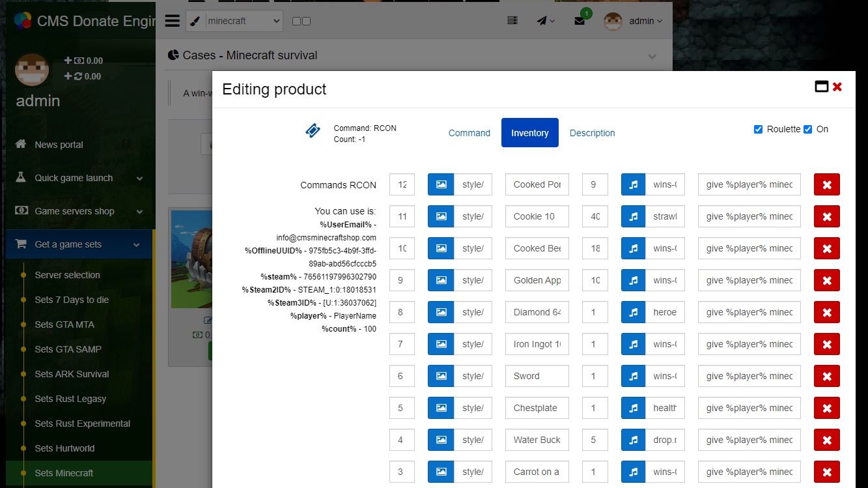Switch to the Command tab
Viewport: 868px width, 488px height.
click(469, 133)
